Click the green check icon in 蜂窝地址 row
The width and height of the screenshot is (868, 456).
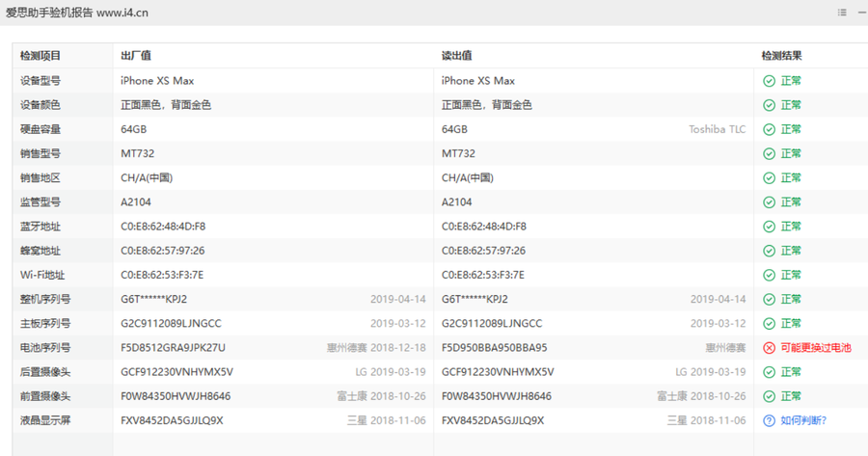pos(769,251)
